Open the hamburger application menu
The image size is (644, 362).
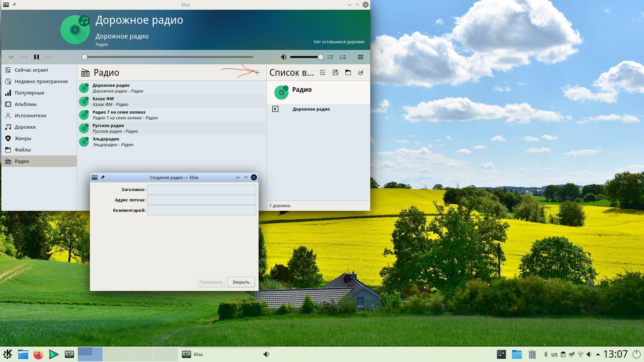361,57
